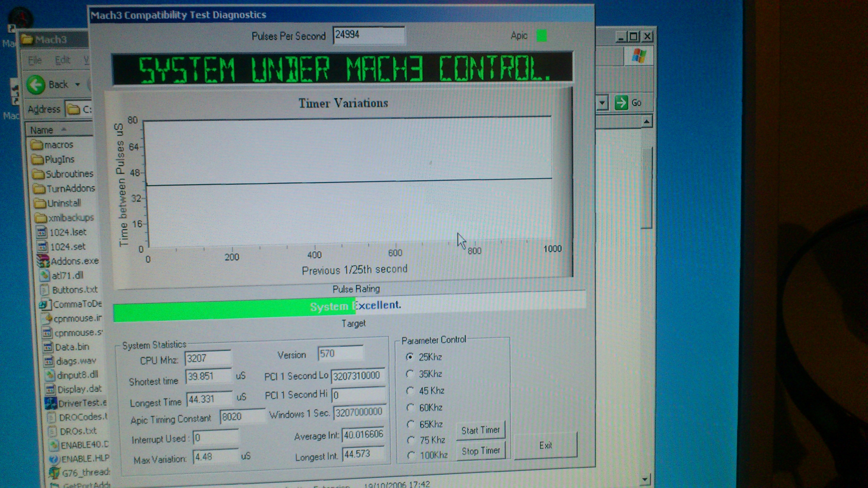Select the ENABLE40 file icon
868x488 pixels.
click(54, 445)
